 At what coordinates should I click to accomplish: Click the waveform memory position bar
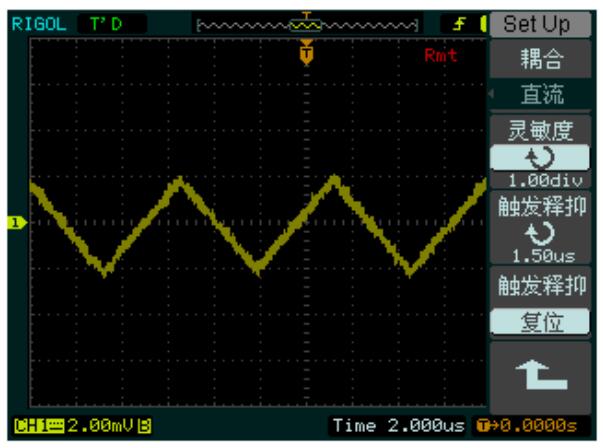tap(306, 22)
